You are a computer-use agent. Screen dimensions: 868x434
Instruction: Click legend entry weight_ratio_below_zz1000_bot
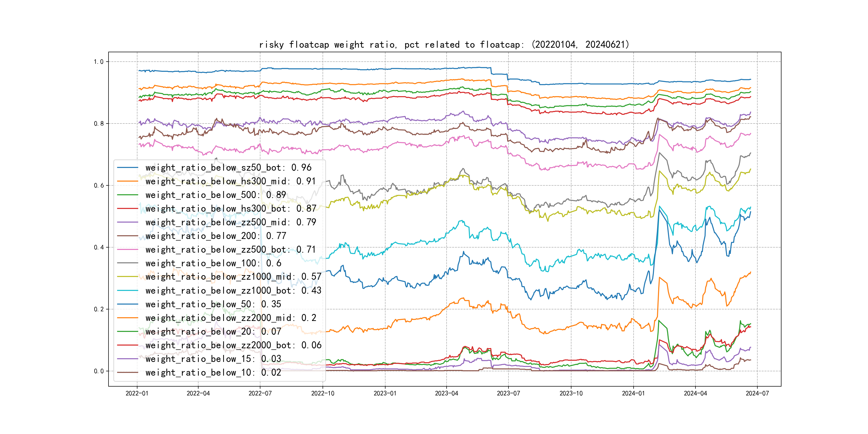pyautogui.click(x=233, y=290)
